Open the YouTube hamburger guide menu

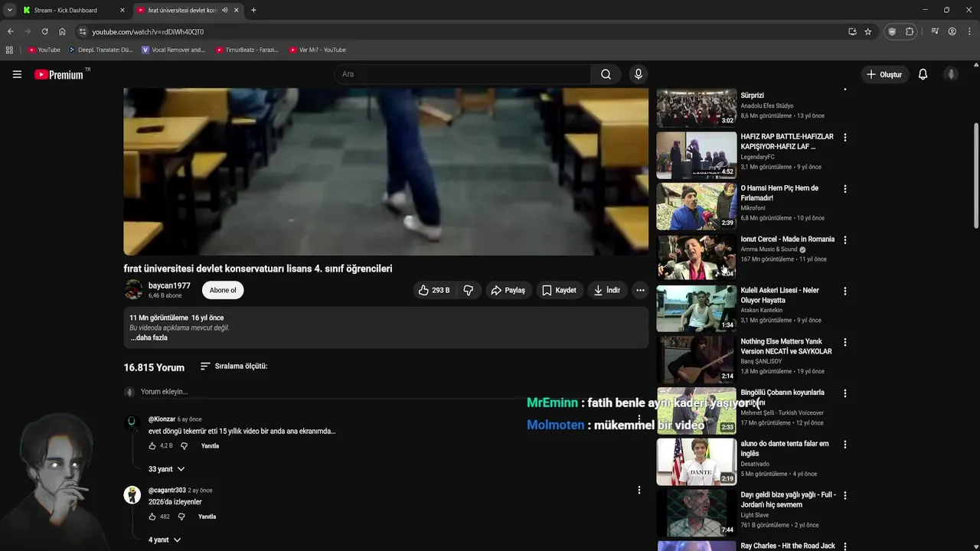pyautogui.click(x=17, y=74)
